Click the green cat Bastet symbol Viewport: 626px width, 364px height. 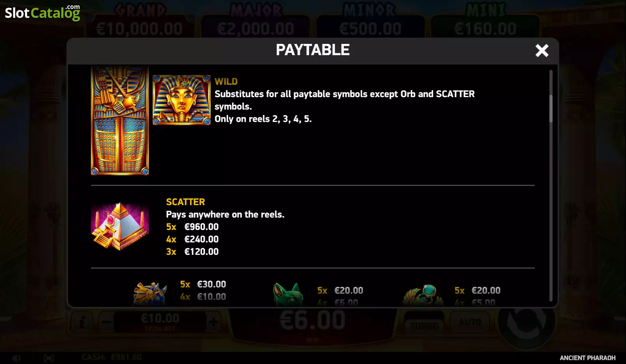click(288, 294)
